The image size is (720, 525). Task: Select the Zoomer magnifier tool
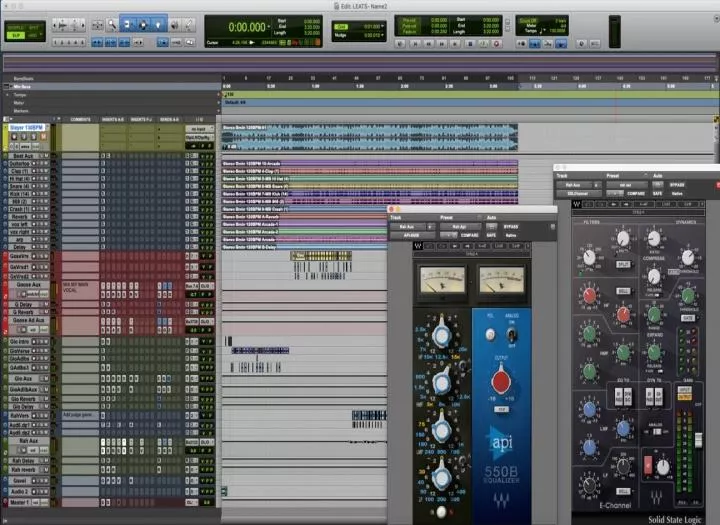click(x=112, y=25)
